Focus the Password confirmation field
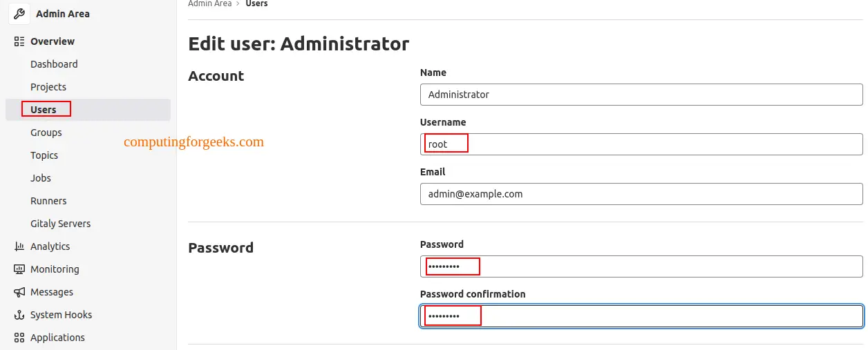The image size is (868, 350). pyautogui.click(x=641, y=316)
